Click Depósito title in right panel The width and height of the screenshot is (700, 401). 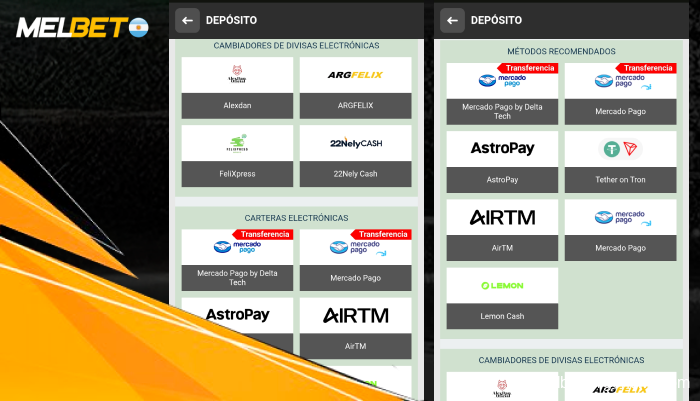pos(496,20)
